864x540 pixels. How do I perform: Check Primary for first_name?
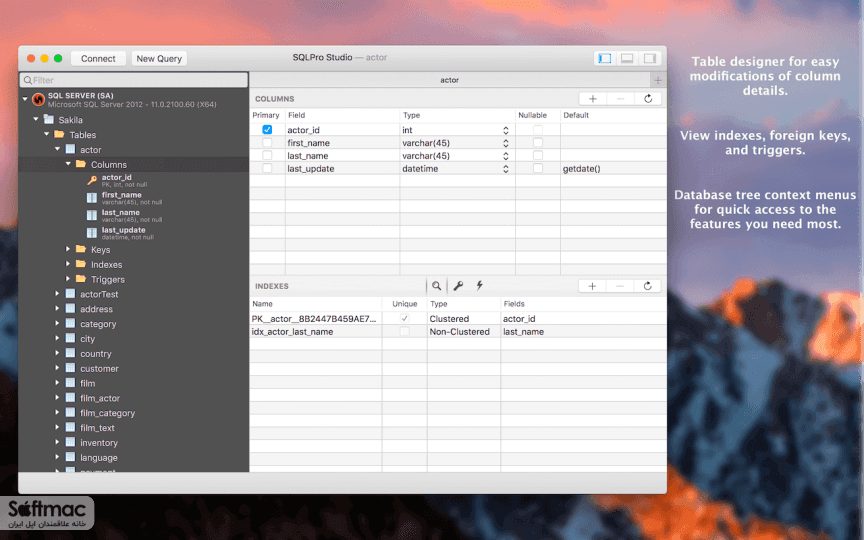coord(267,142)
